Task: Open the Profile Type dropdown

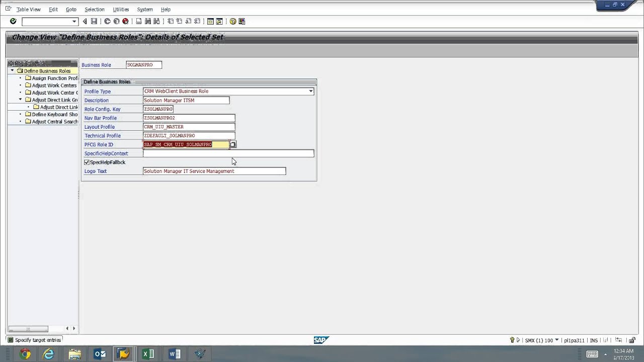Action: tap(311, 92)
